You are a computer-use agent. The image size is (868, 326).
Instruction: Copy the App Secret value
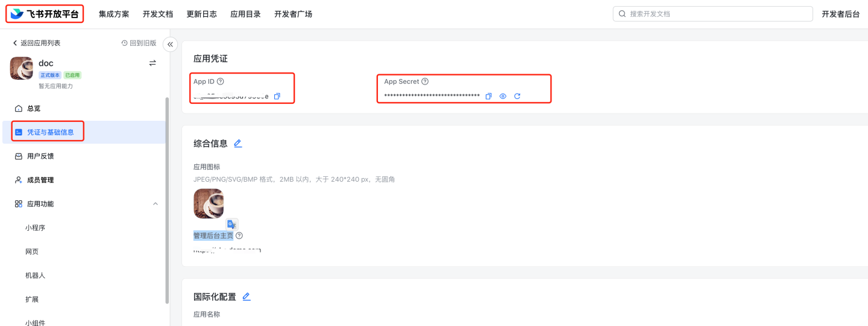tap(489, 96)
